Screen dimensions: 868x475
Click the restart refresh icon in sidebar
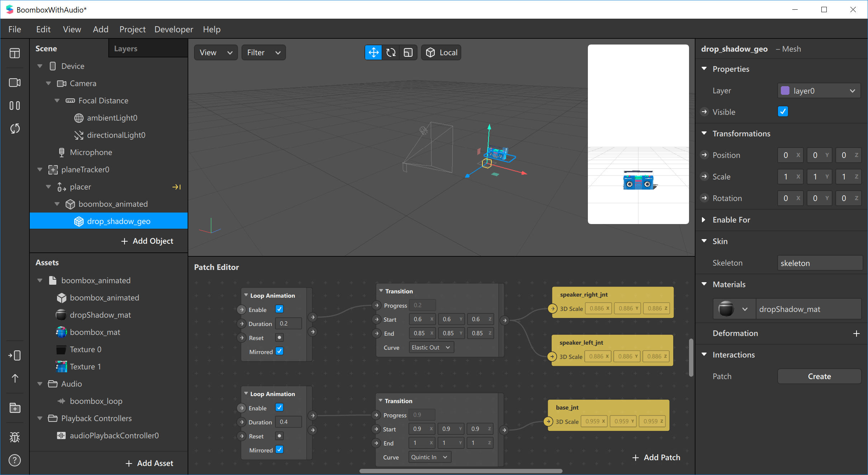pos(15,129)
